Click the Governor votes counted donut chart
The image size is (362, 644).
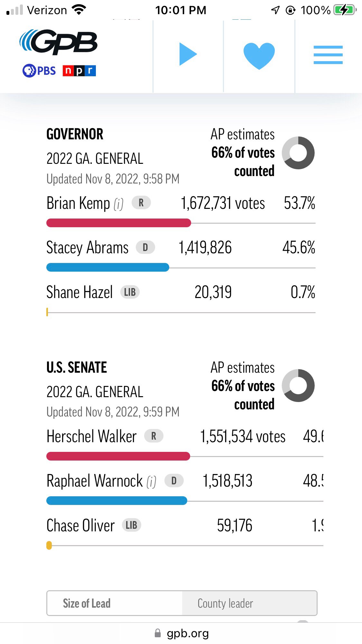tap(299, 153)
